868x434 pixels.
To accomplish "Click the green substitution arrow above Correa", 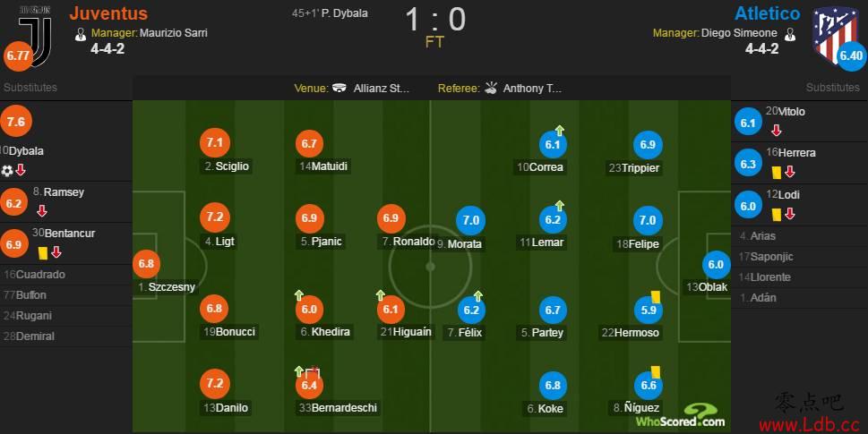I will click(559, 131).
